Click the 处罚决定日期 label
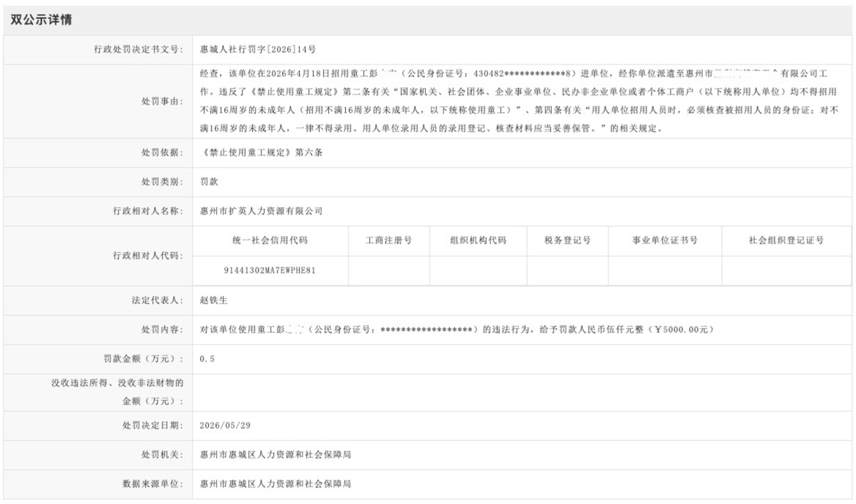This screenshot has width=856, height=504. click(x=153, y=426)
